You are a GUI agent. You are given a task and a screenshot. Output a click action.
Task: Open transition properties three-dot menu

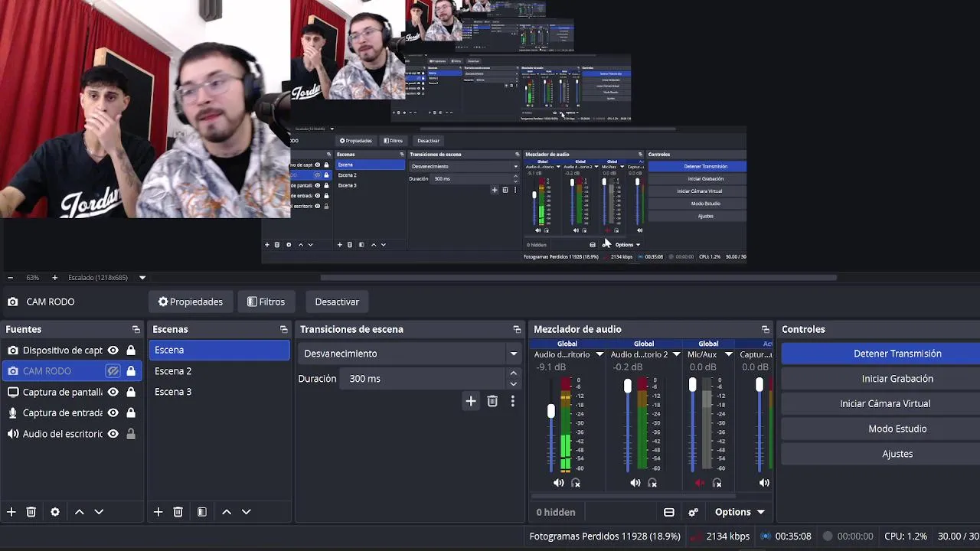pos(513,401)
